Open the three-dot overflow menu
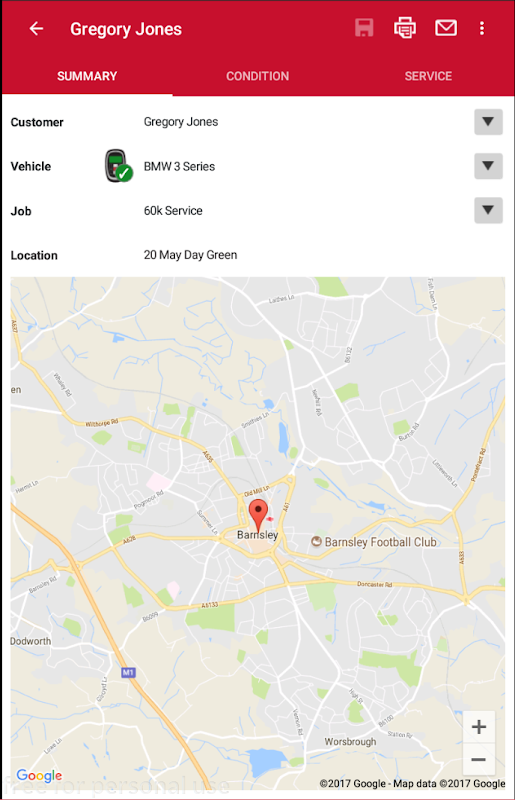Image resolution: width=515 pixels, height=800 pixels. coord(482,28)
